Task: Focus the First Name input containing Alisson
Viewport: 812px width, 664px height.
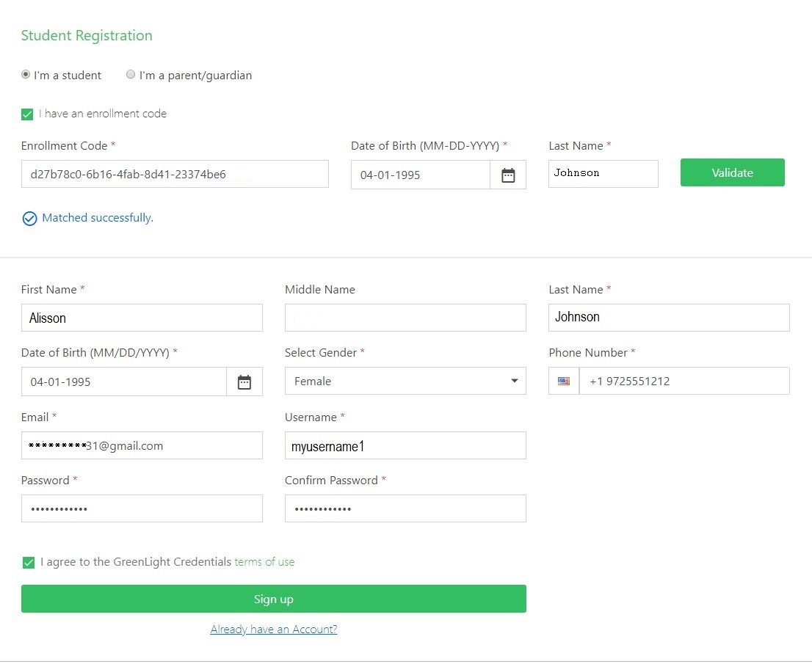Action: [x=142, y=318]
